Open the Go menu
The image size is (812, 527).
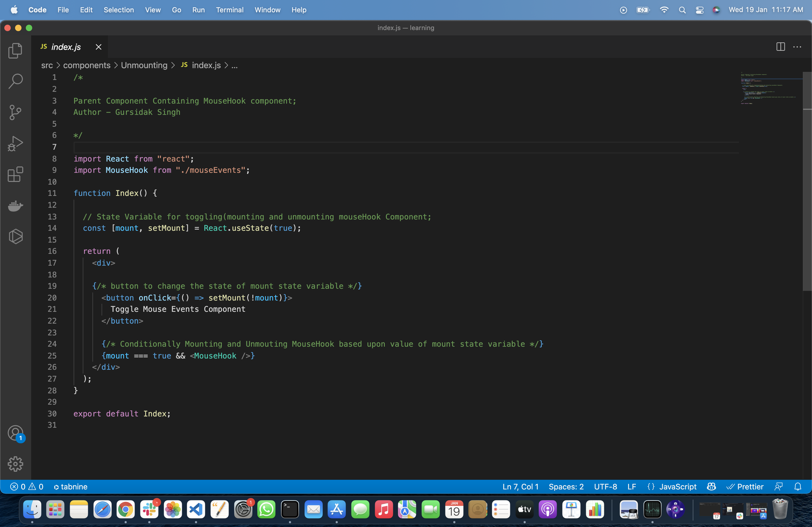coord(176,10)
